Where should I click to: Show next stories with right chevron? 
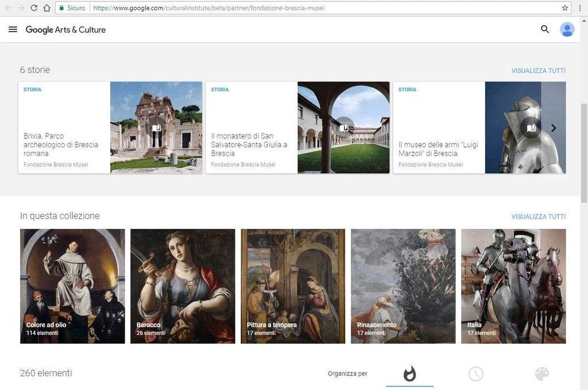pos(554,128)
